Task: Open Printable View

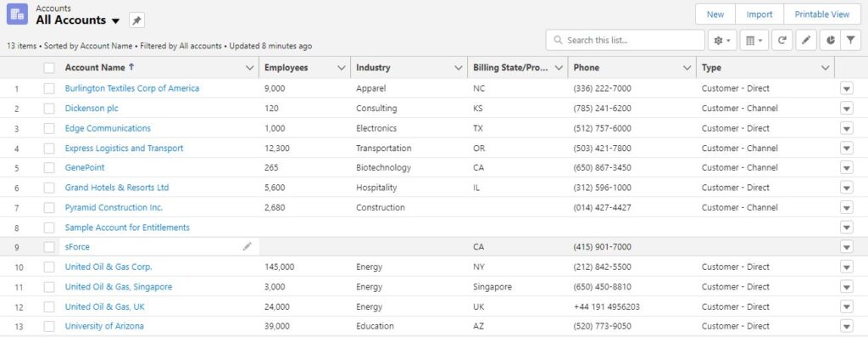Action: click(x=821, y=14)
